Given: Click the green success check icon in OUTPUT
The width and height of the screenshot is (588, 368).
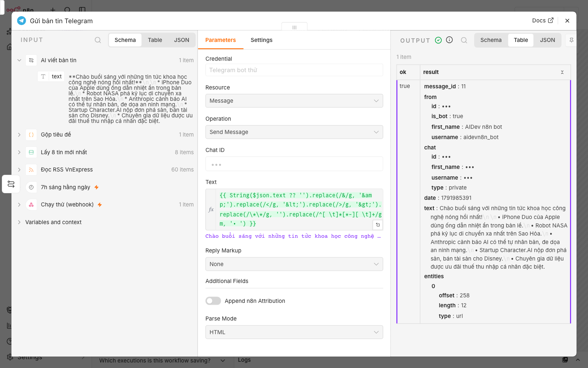Looking at the screenshot, I should pos(438,40).
